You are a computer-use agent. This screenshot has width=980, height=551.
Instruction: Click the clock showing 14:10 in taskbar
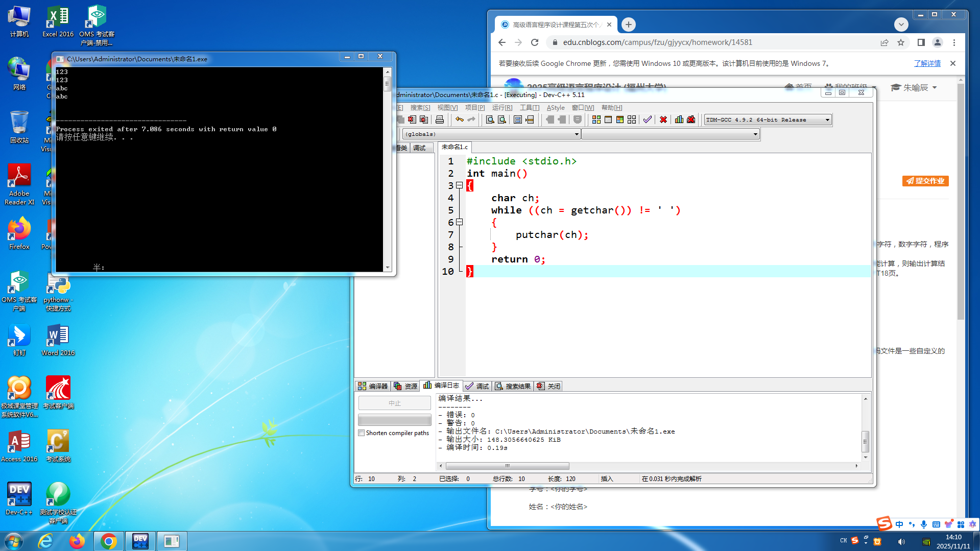pyautogui.click(x=953, y=537)
